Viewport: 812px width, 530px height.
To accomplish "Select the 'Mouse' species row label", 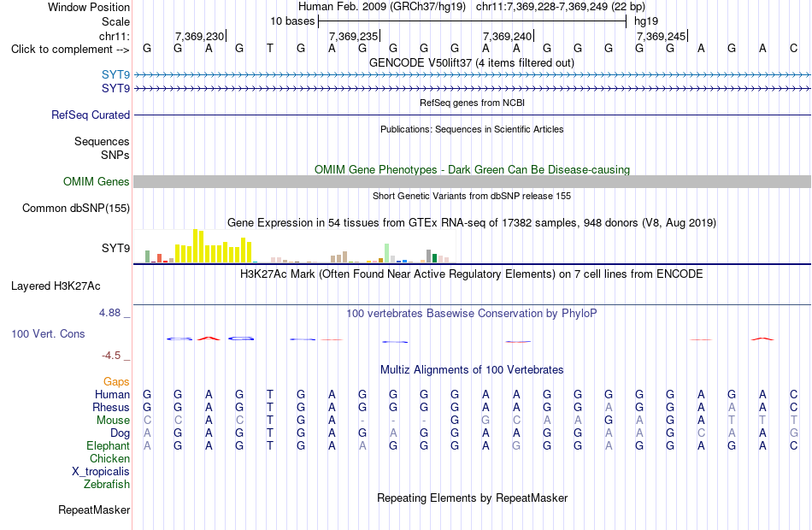I will click(113, 421).
